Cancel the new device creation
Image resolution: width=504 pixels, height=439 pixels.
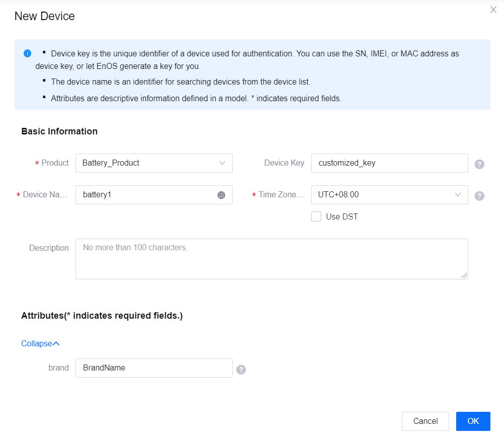[425, 421]
